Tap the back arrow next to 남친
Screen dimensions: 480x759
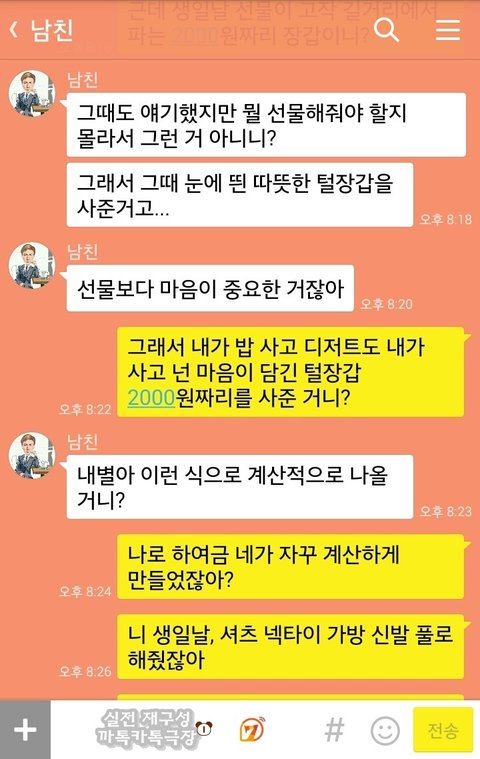(x=14, y=30)
